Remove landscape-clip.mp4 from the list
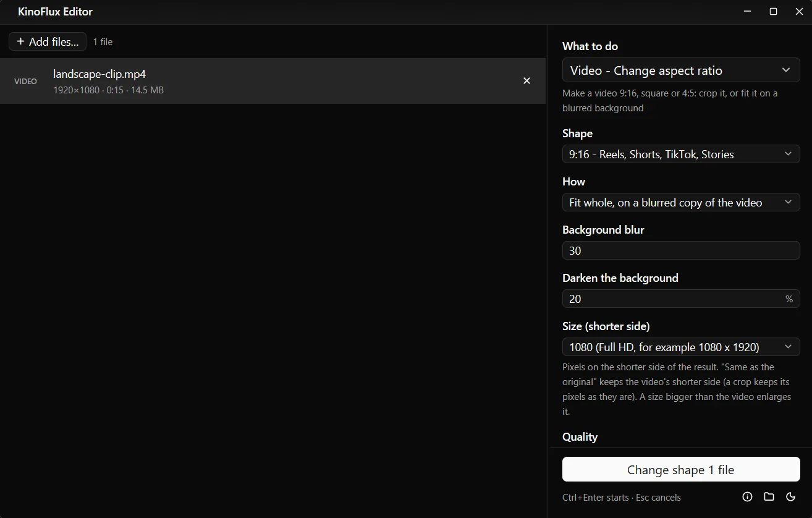Screen dimensions: 812x518 527,81
